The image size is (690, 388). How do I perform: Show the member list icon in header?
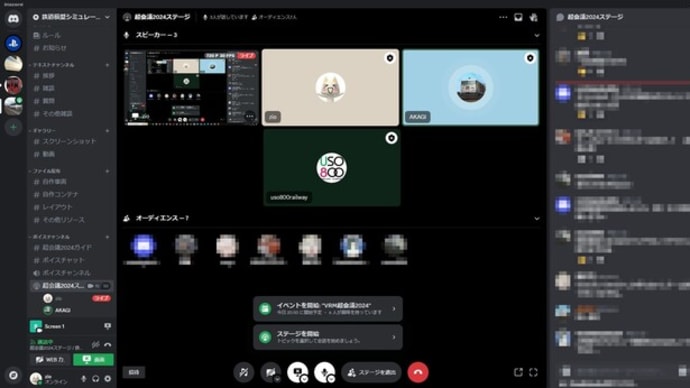point(533,17)
